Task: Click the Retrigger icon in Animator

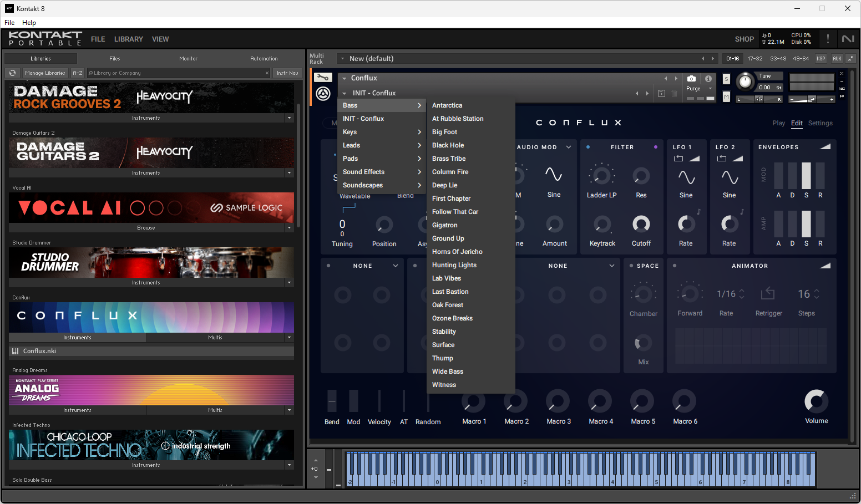Action: coord(768,293)
